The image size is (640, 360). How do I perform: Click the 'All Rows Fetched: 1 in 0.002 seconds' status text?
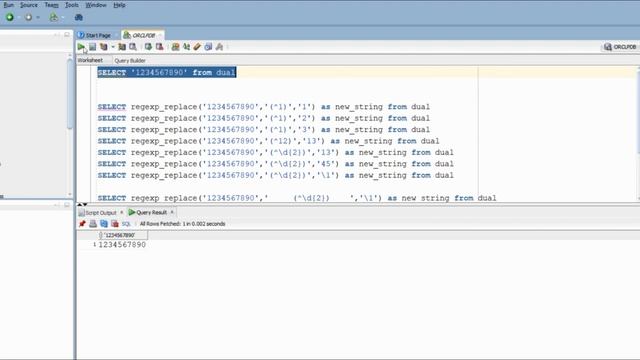pyautogui.click(x=182, y=224)
